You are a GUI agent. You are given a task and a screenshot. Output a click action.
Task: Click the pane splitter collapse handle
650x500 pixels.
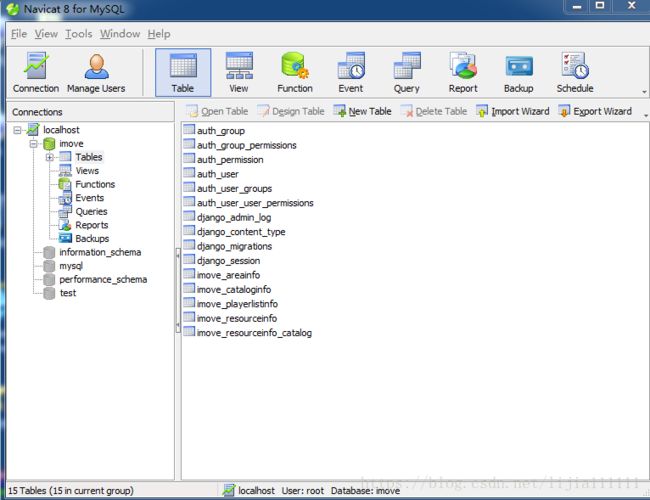coord(178,290)
